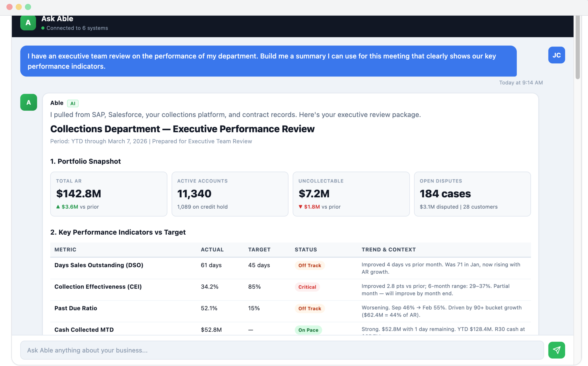The image size is (588, 366).
Task: Click the JC user avatar
Action: (x=556, y=55)
